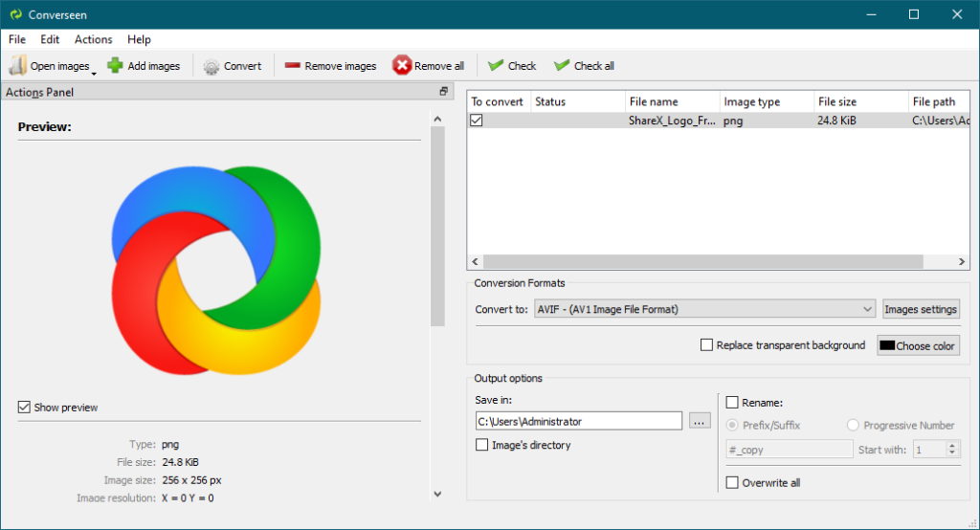Screen dimensions: 980x530
Task: Click the file list horizontal scrollbar thumb
Action: (x=702, y=261)
